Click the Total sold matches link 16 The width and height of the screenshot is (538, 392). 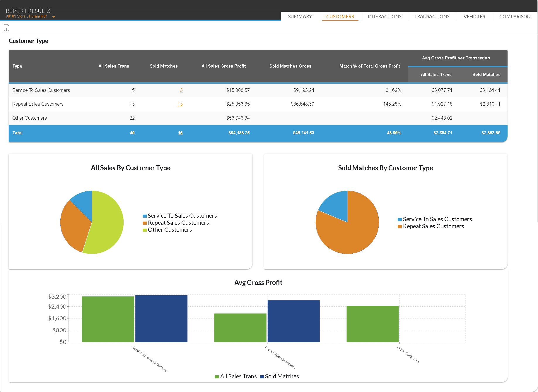(x=180, y=133)
